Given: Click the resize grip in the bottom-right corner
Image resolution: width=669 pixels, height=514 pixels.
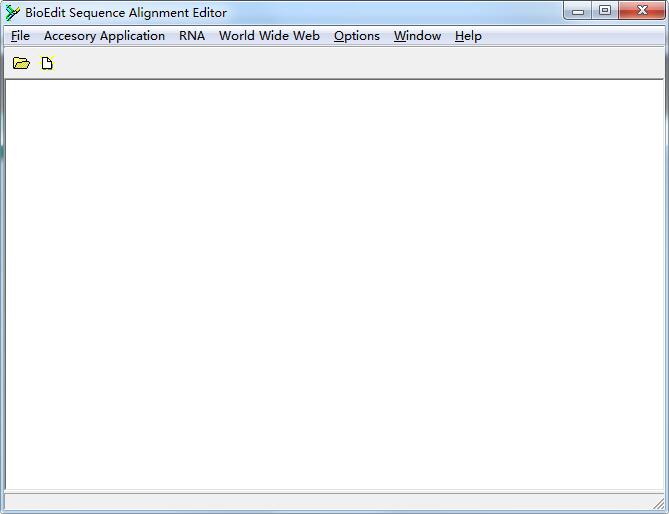Looking at the screenshot, I should [659, 504].
